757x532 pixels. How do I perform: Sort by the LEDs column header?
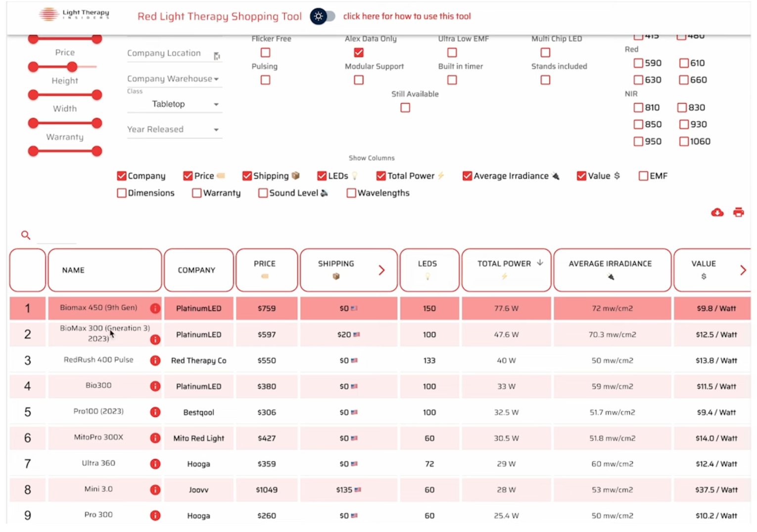click(429, 270)
